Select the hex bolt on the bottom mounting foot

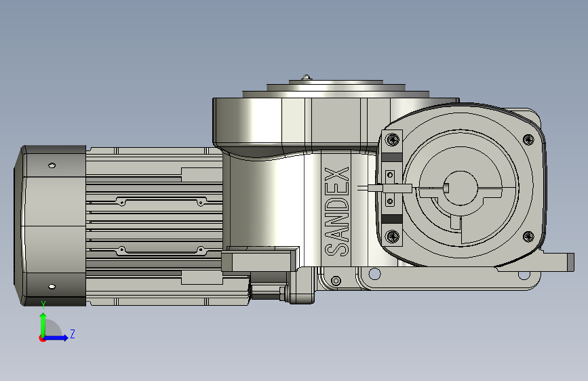[x=336, y=281]
